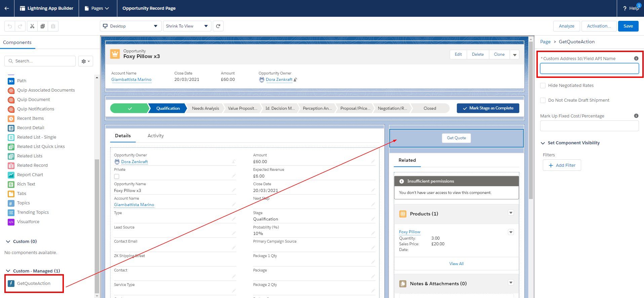Click the components list vertical scrollbar
Viewport: 644px width, 298px height.
click(x=97, y=226)
